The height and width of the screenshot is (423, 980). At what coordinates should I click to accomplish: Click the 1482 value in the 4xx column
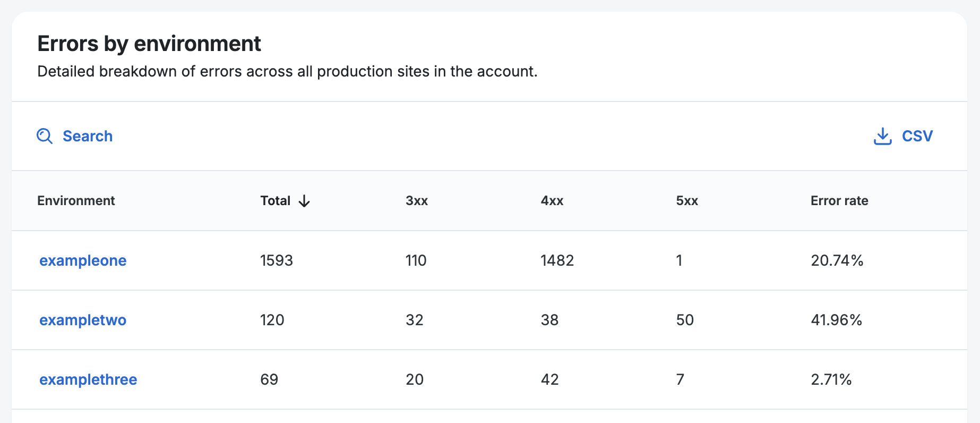pos(557,260)
